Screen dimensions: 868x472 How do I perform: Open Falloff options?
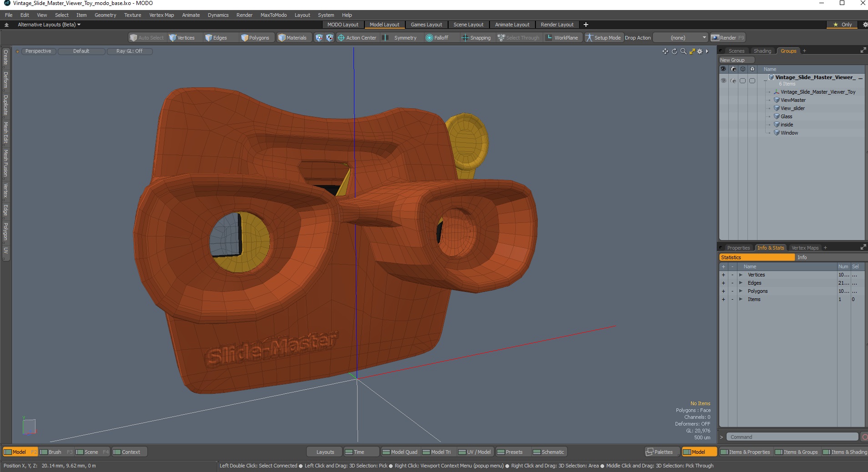coord(437,38)
